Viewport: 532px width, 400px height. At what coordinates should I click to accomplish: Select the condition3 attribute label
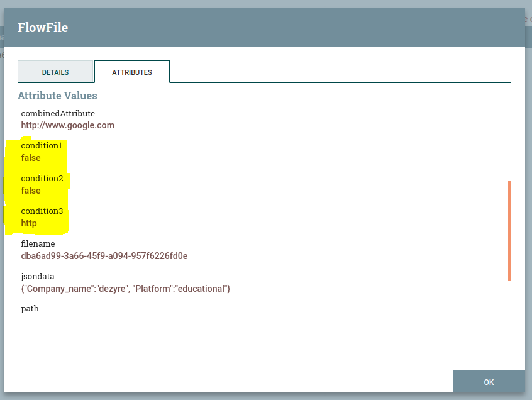coord(42,211)
